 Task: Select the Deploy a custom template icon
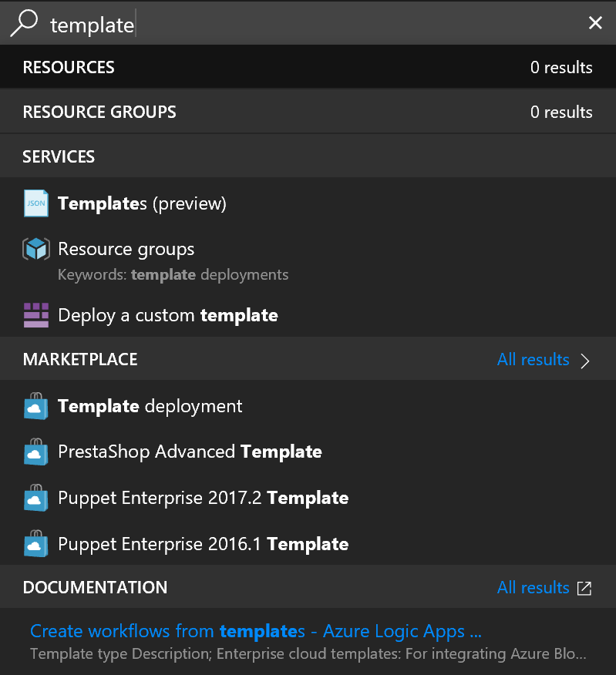(x=35, y=314)
